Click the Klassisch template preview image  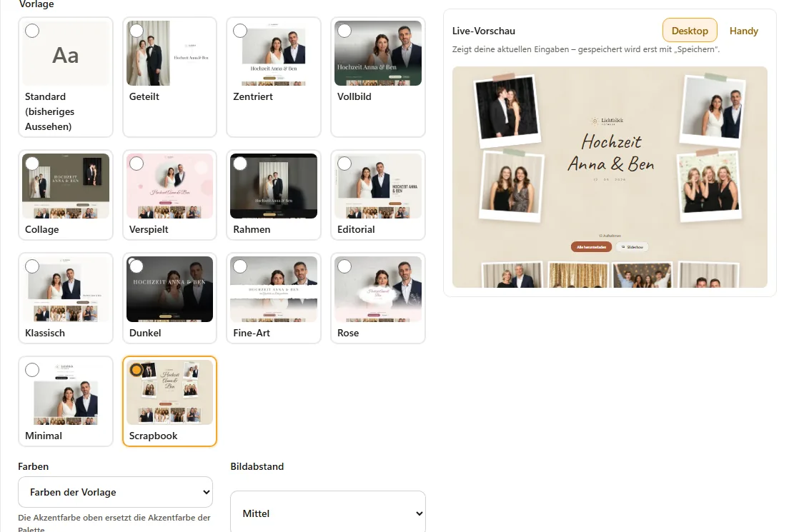[x=66, y=289]
